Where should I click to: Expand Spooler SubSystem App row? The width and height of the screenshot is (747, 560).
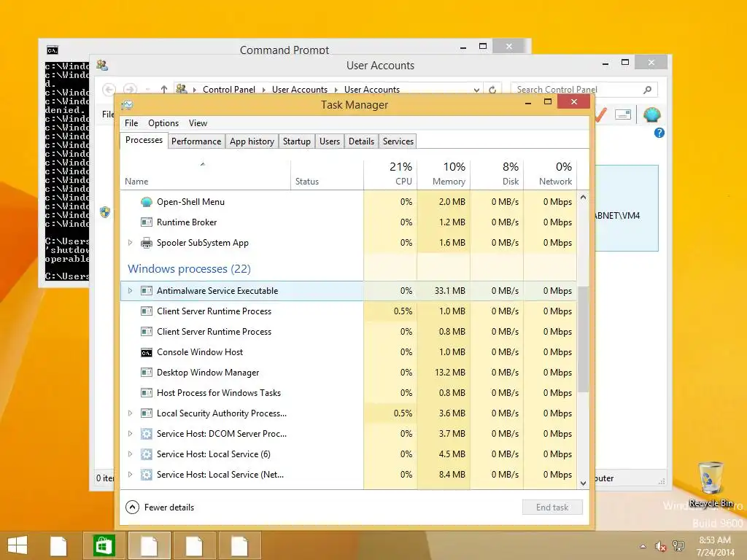(x=130, y=243)
